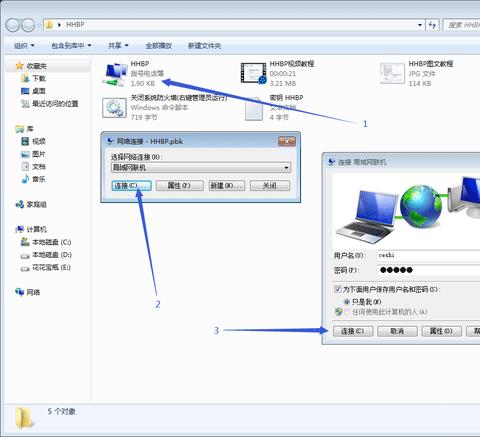
Task: Close HHBP.pbk dialog with red X
Action: 287,141
